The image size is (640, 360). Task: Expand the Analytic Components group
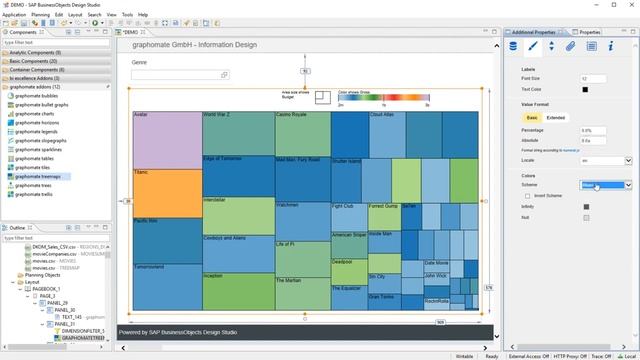click(56, 53)
